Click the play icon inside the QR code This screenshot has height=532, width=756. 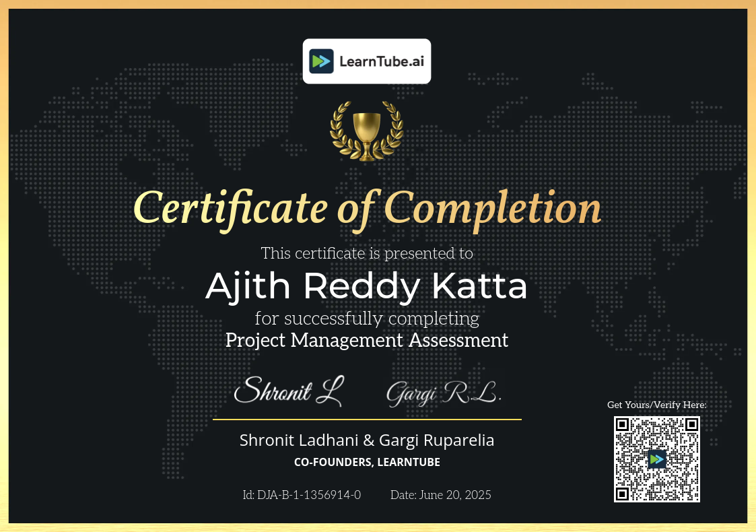656,459
